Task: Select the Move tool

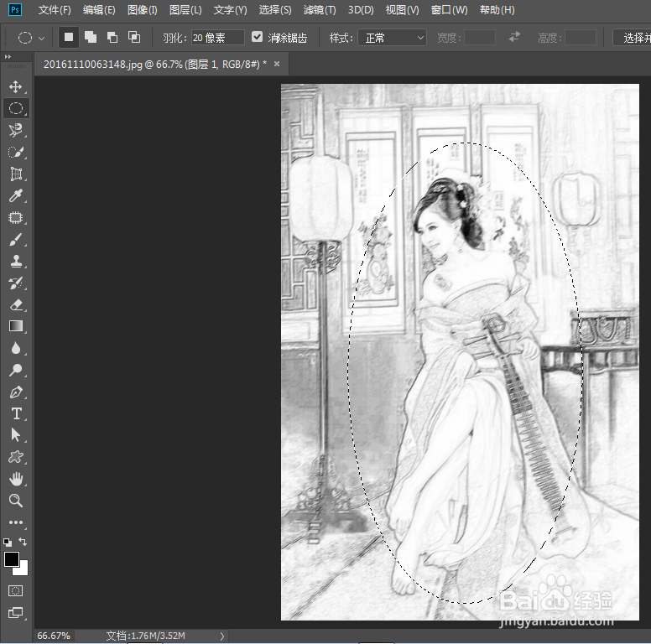Action: click(x=16, y=86)
